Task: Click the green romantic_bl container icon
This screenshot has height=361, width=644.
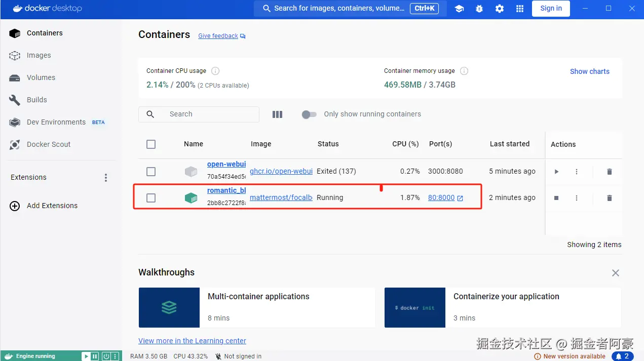Action: (x=191, y=198)
